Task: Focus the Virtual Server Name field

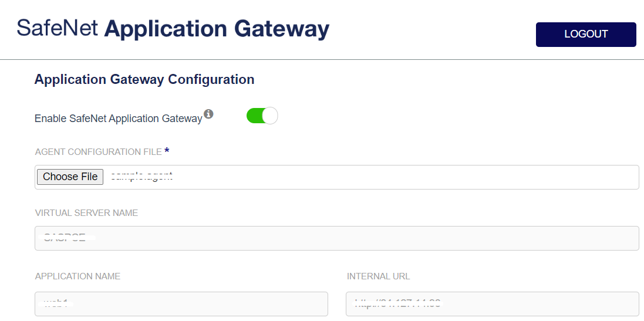Action: 336,238
